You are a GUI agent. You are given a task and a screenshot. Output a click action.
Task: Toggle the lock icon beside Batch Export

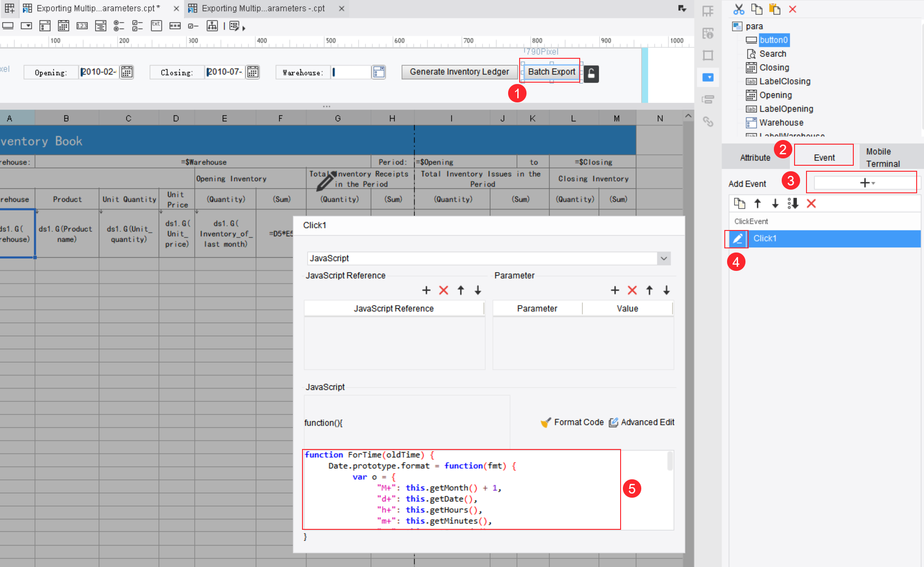[591, 73]
